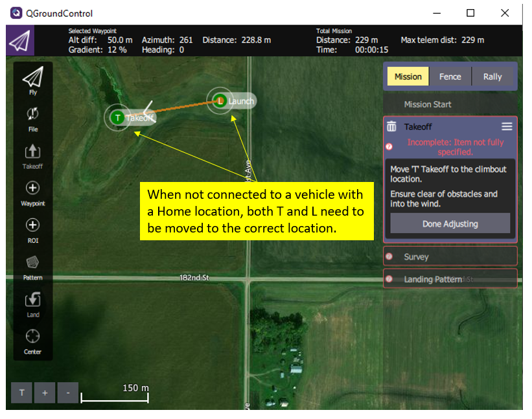Select the Mission tab
532x419 pixels.
click(408, 76)
